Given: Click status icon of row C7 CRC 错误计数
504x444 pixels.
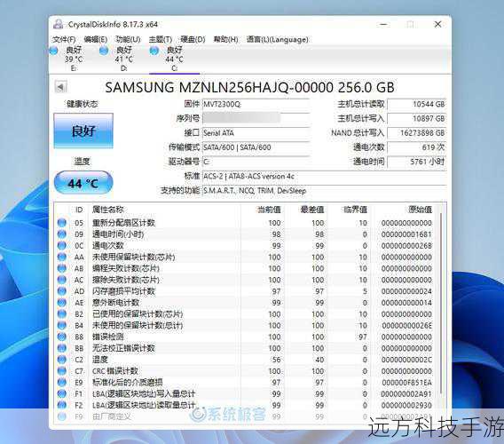Looking at the screenshot, I should [x=62, y=370].
